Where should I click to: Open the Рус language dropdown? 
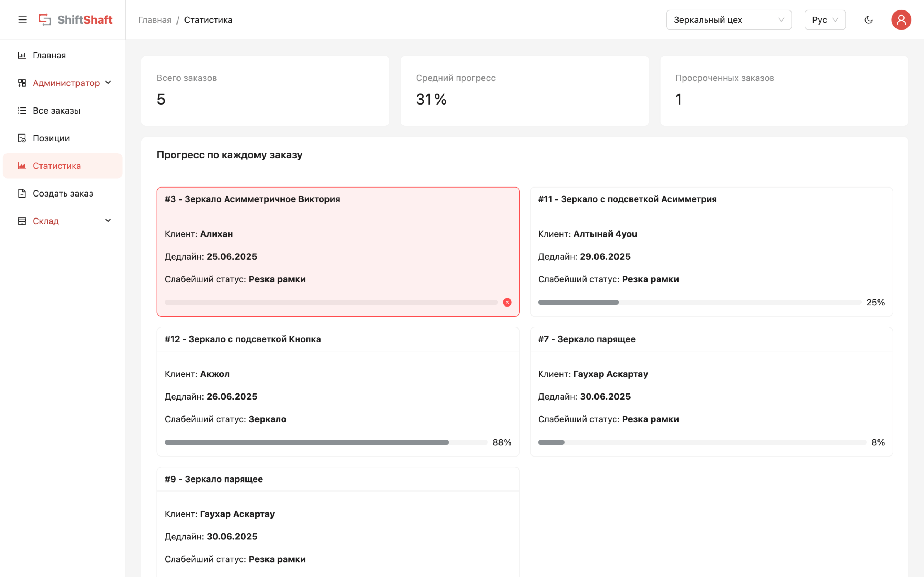[x=825, y=20]
